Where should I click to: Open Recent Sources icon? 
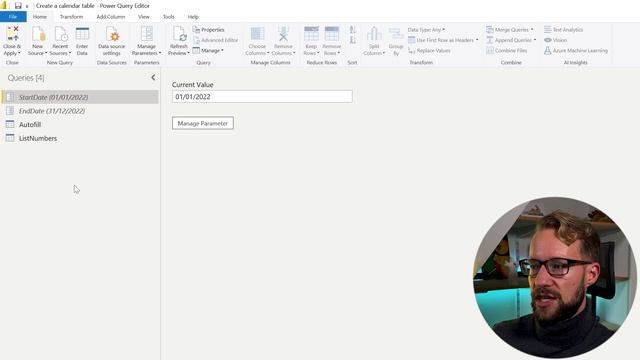coord(60,34)
